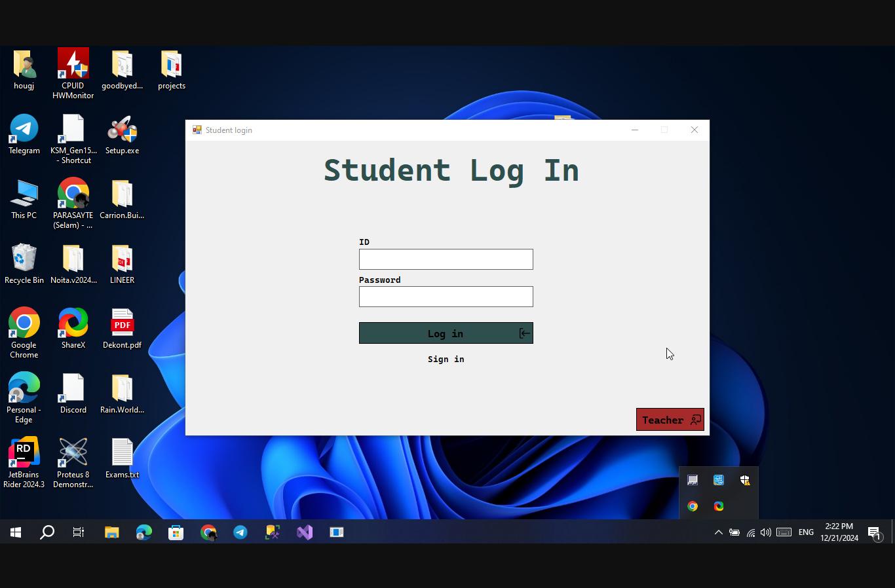Click the red Teacher button
Image resolution: width=895 pixels, height=588 pixels.
click(x=670, y=420)
